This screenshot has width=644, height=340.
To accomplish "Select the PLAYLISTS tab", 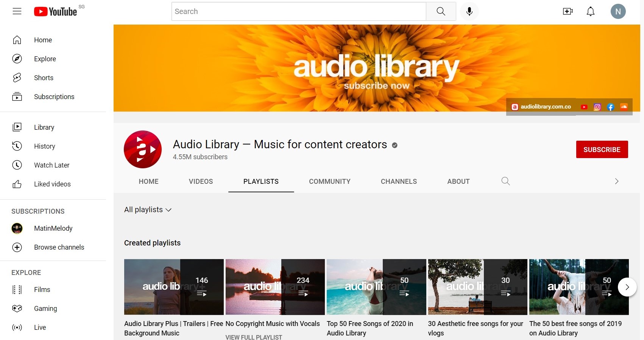I will [x=261, y=182].
